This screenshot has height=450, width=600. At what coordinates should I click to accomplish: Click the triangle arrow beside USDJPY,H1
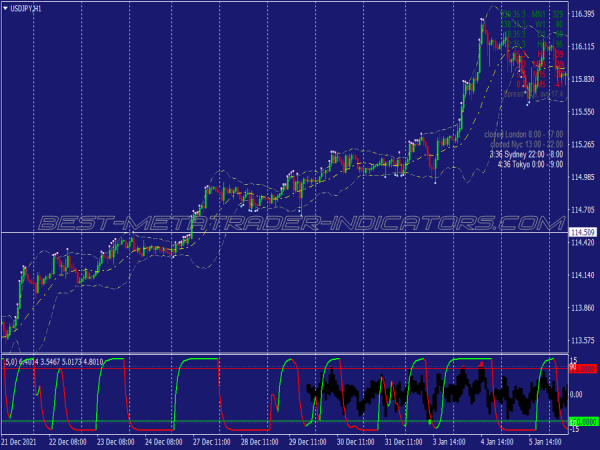click(6, 8)
